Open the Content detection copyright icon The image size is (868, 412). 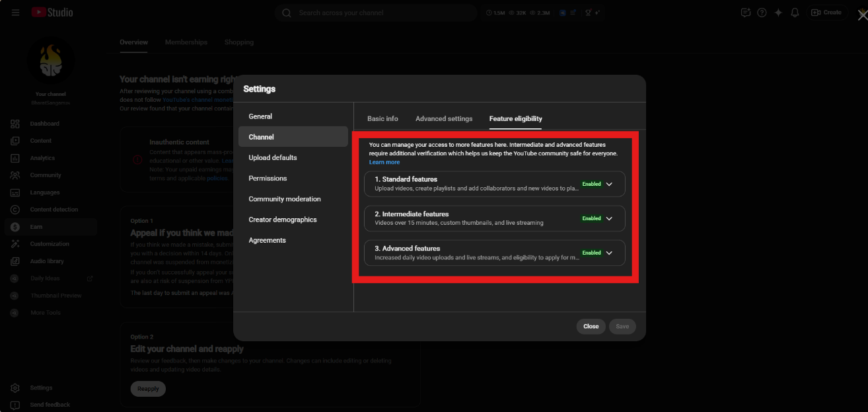[x=15, y=210]
